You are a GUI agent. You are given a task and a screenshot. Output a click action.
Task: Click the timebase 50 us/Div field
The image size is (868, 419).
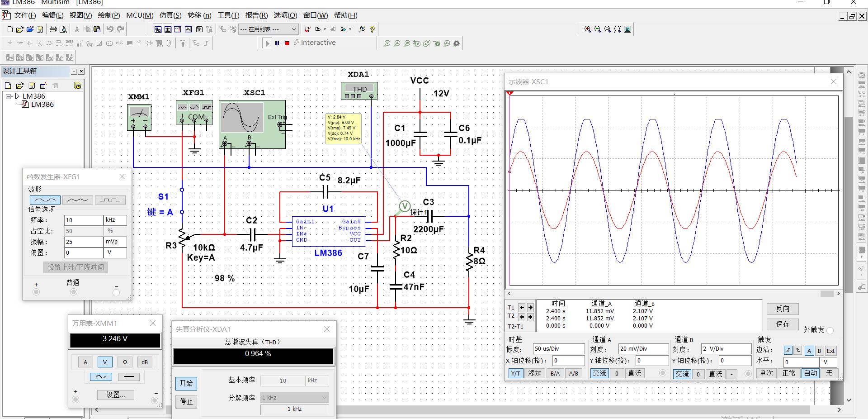point(559,349)
